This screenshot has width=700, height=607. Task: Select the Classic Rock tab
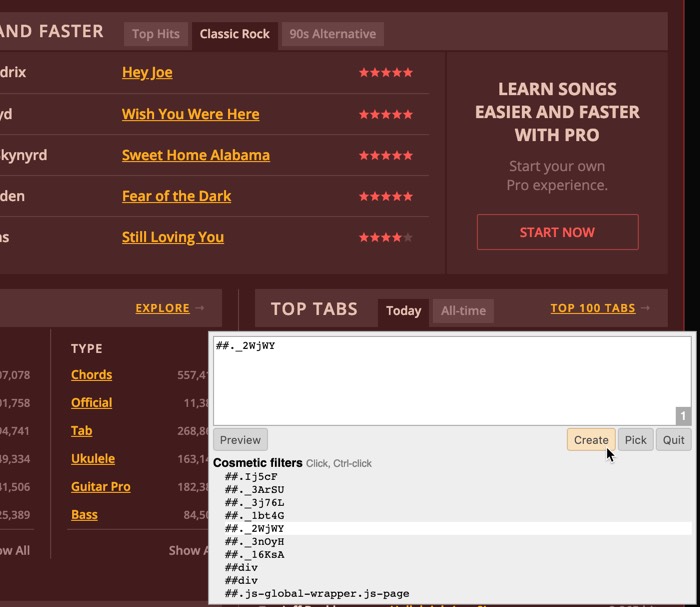(x=235, y=34)
